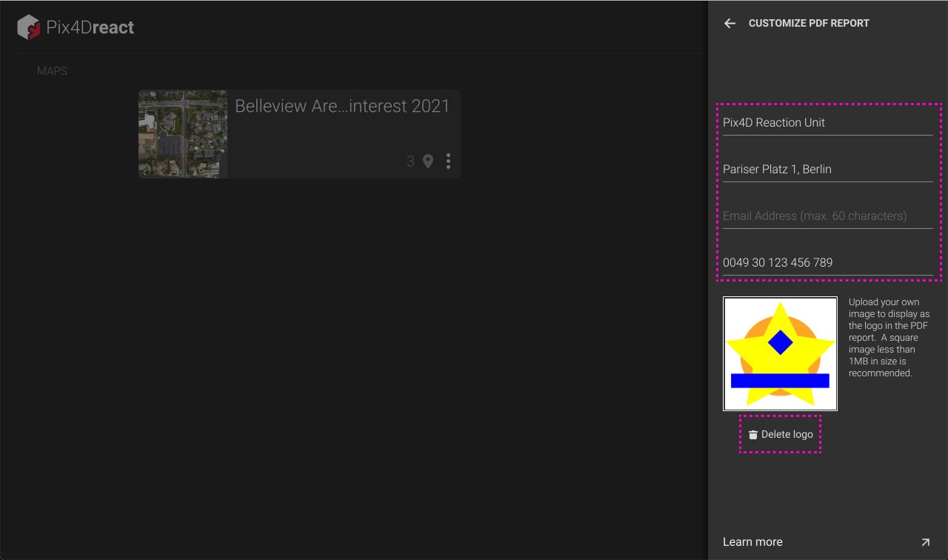Click the back arrow in Customize PDF Report
Viewport: 948px width, 560px height.
pyautogui.click(x=729, y=23)
